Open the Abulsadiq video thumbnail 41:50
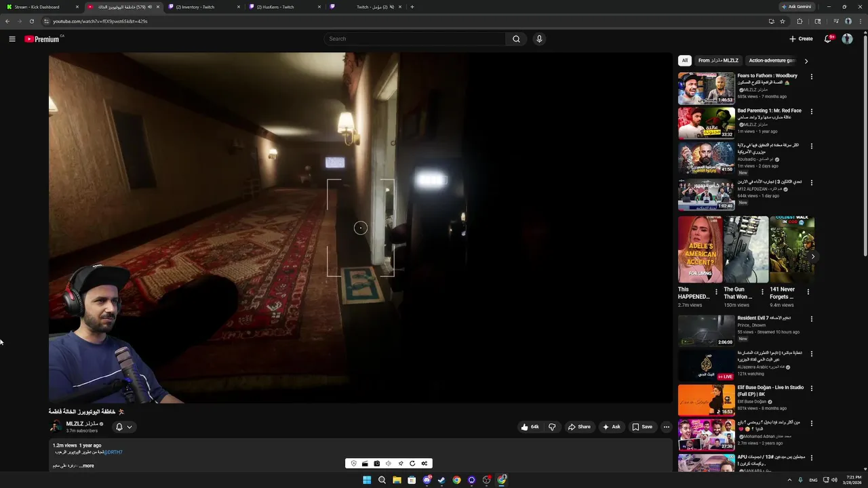 (706, 158)
